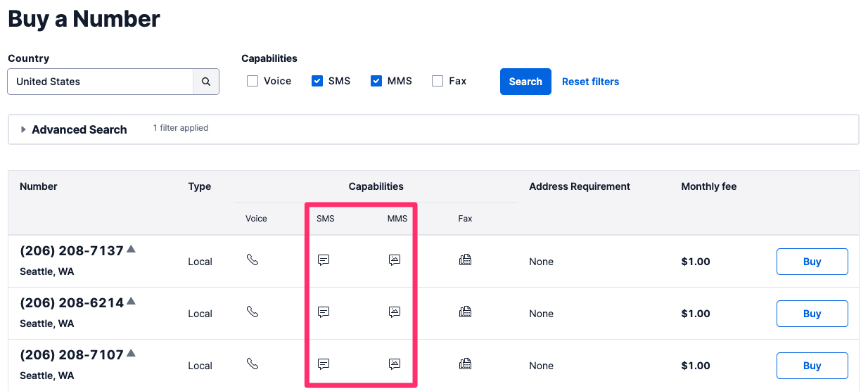Buy the number (206) 208-6214

pos(812,314)
